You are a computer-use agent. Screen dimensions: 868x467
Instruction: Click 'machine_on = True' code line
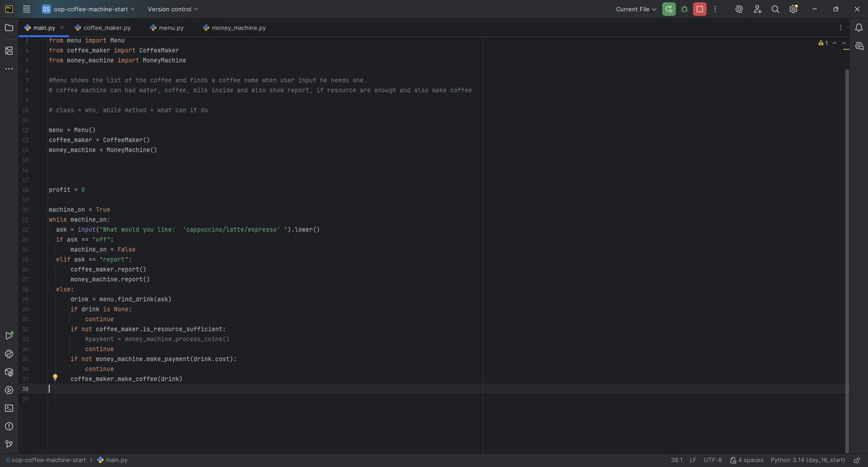coord(80,209)
